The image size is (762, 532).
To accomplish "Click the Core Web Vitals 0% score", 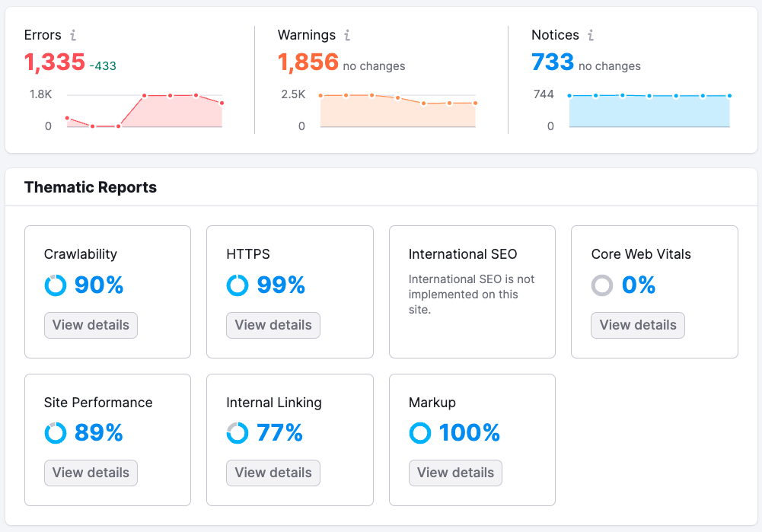I will [639, 285].
